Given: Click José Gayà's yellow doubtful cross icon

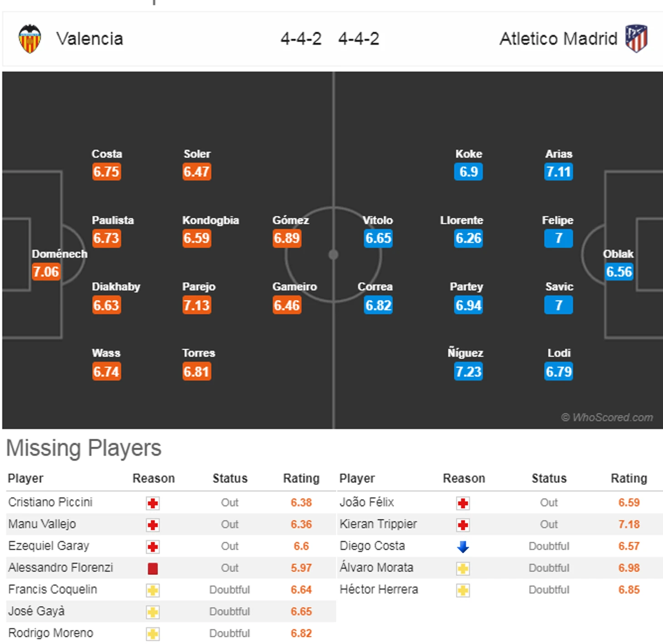Looking at the screenshot, I should [x=153, y=612].
